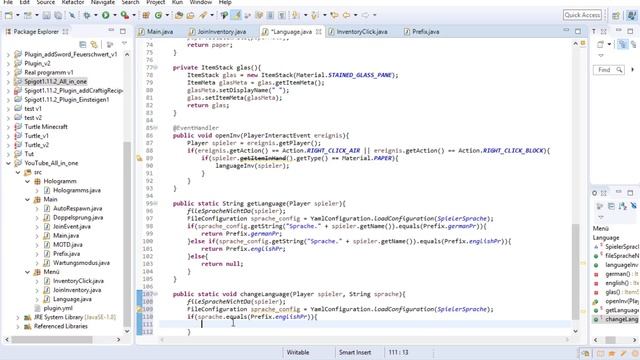640x360 pixels.
Task: Click Collapse All icon in Package Explorer
Action: click(x=83, y=44)
